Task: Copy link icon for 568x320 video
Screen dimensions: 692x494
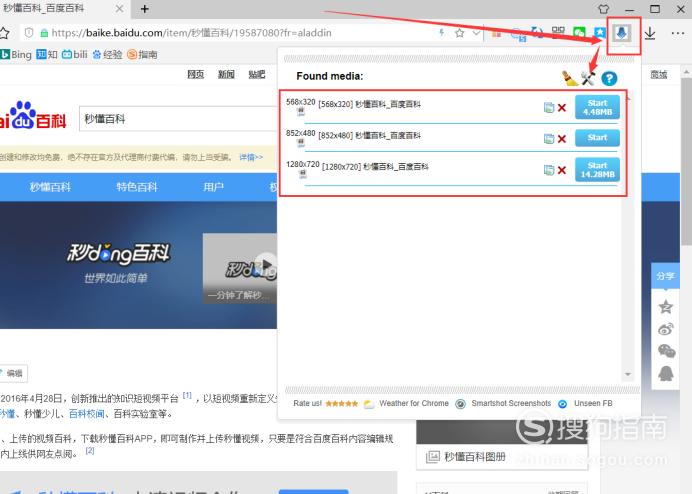Action: 549,107
